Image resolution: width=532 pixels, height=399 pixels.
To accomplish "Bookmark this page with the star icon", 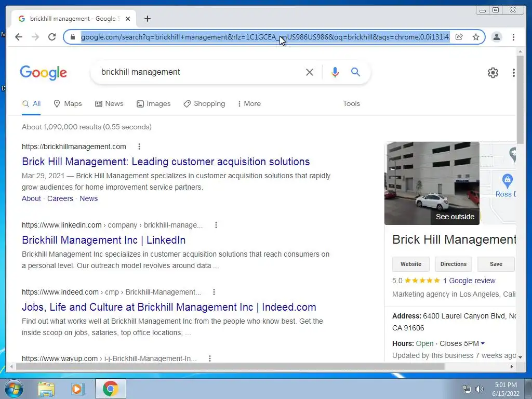I will [476, 37].
